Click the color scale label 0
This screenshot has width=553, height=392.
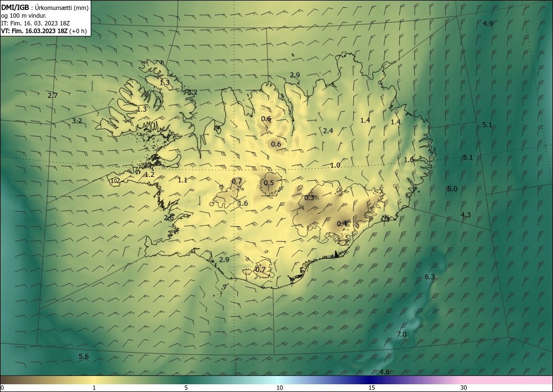coord(2,388)
